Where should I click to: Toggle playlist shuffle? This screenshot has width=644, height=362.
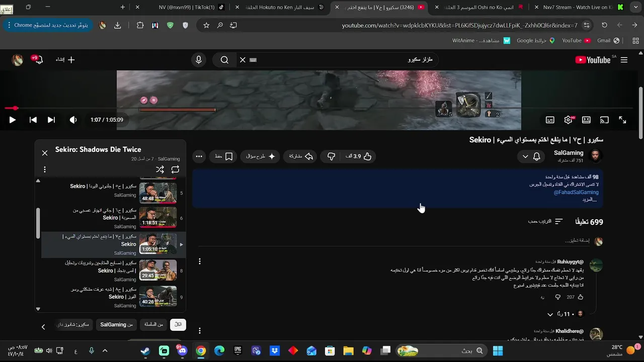159,169
